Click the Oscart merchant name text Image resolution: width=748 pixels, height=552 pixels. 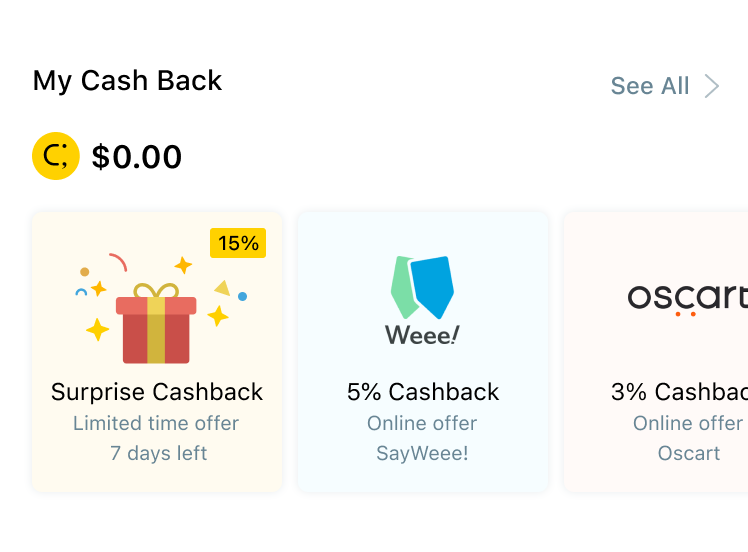[689, 453]
